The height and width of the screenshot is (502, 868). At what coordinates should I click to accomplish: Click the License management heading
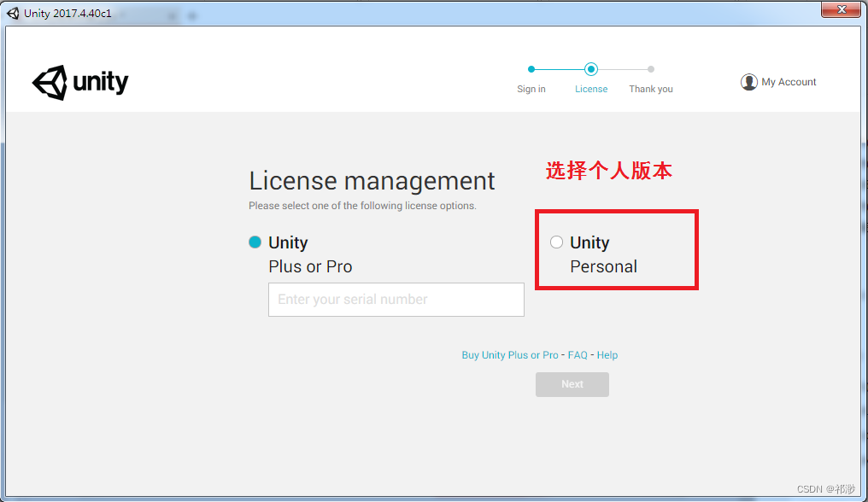click(372, 181)
